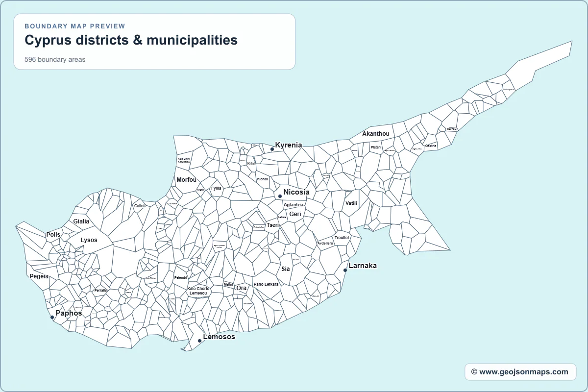Click the Avdellero area label

pyautogui.click(x=325, y=244)
